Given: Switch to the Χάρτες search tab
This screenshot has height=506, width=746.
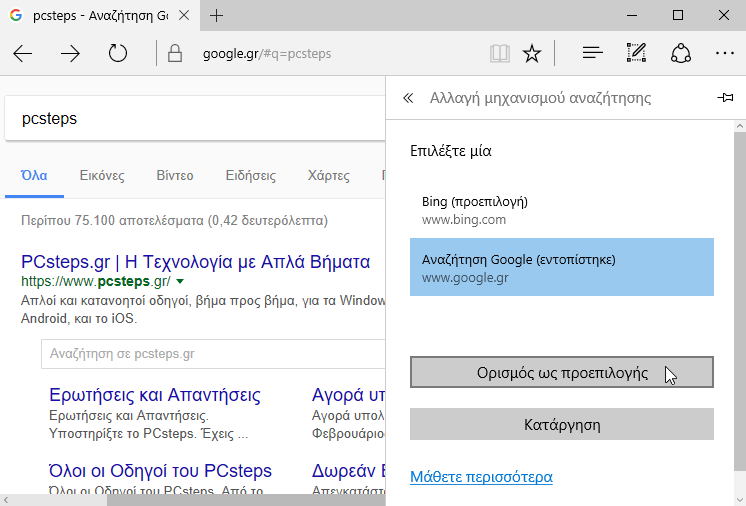Looking at the screenshot, I should 328,175.
